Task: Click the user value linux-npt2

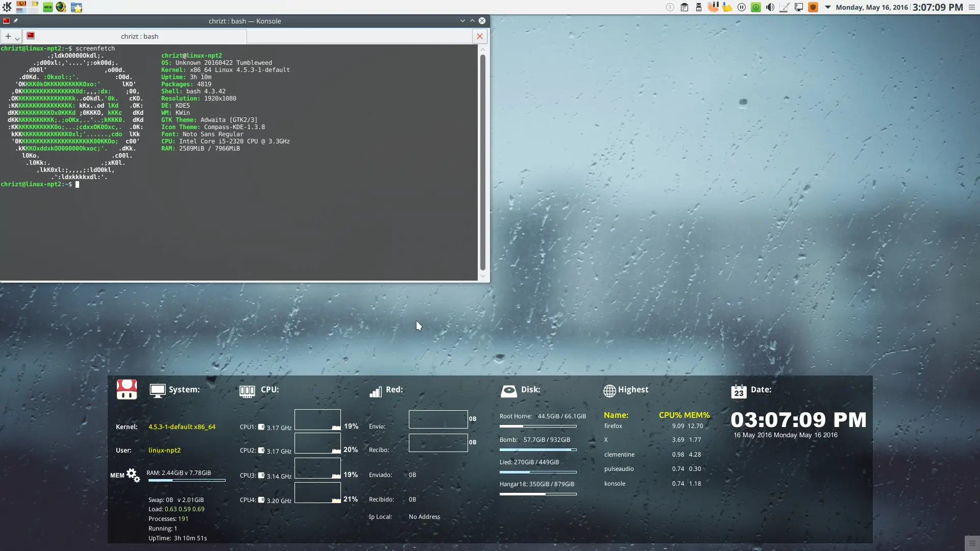Action: click(x=164, y=450)
